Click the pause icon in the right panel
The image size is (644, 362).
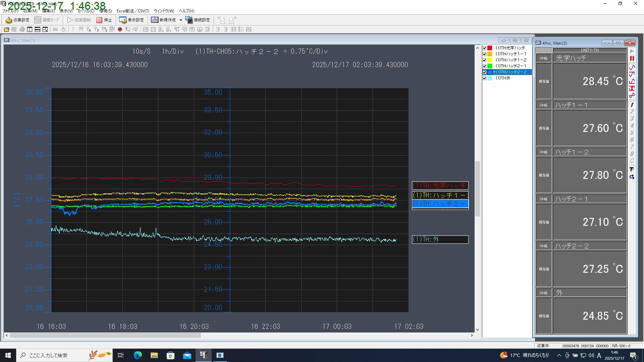click(x=632, y=58)
